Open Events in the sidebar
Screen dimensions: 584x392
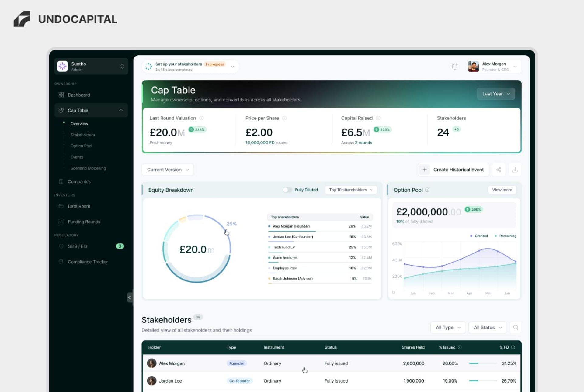[x=77, y=157]
